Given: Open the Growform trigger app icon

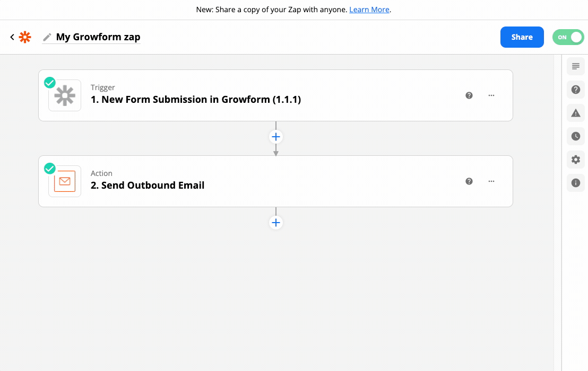Looking at the screenshot, I should 65,95.
